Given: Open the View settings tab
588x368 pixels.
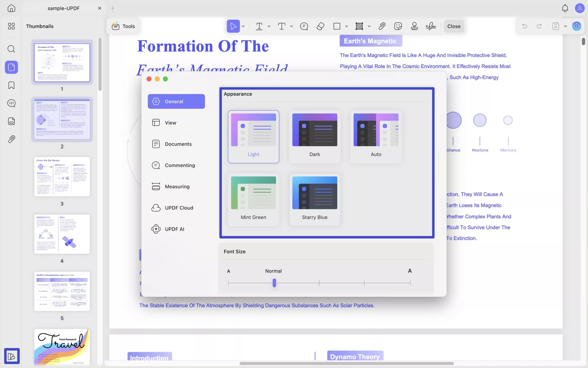Looking at the screenshot, I should (176, 123).
